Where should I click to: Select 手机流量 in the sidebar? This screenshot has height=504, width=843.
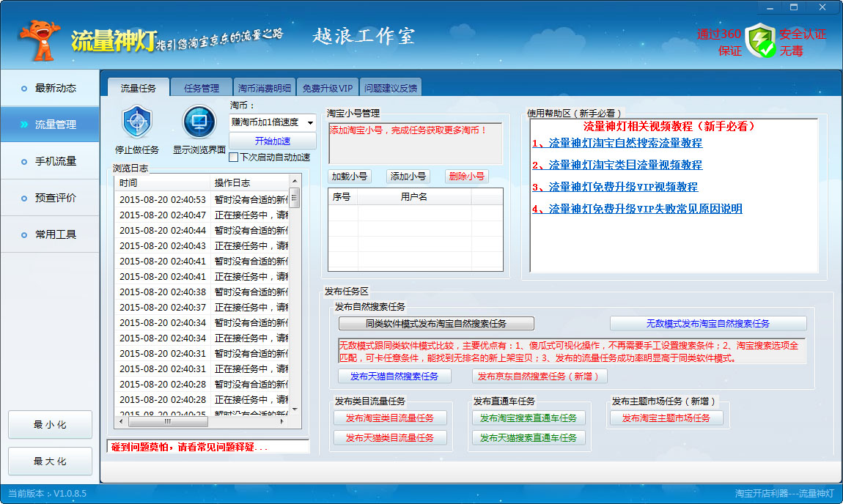pyautogui.click(x=50, y=161)
